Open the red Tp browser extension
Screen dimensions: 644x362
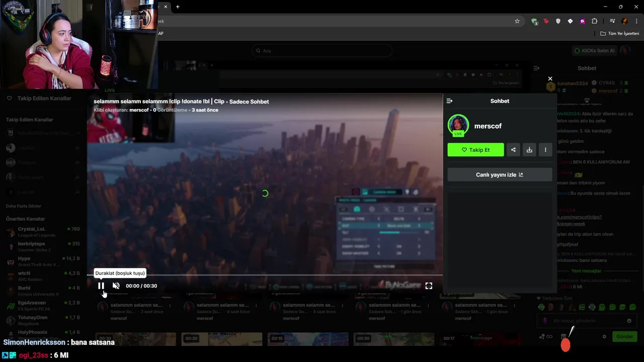tap(546, 21)
